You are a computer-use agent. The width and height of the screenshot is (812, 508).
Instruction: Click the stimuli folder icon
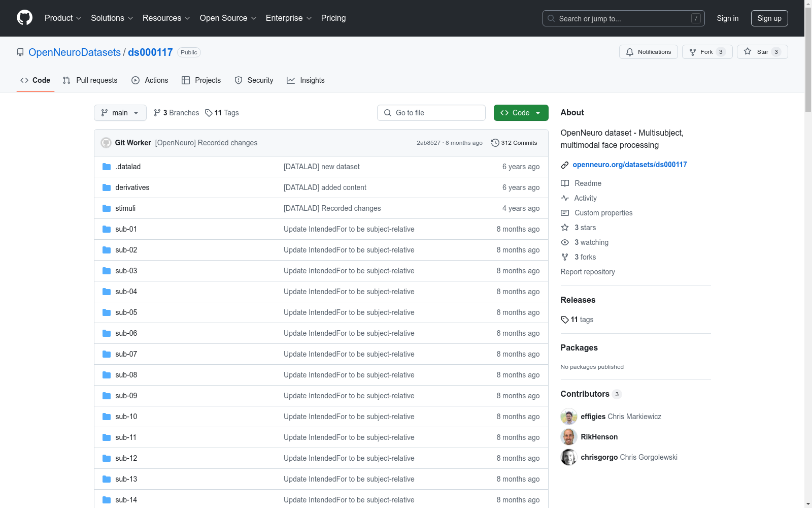(107, 208)
